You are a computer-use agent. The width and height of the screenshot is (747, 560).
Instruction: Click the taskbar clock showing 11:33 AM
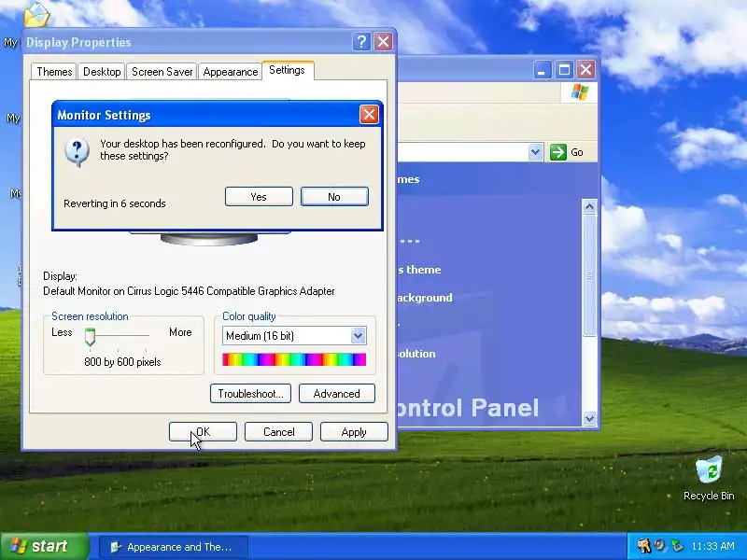[712, 546]
